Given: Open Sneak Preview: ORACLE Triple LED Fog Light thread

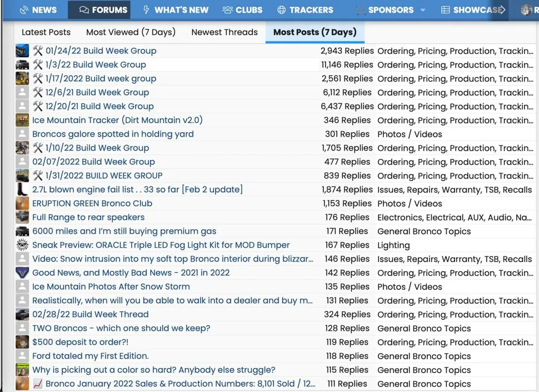Looking at the screenshot, I should tap(161, 245).
